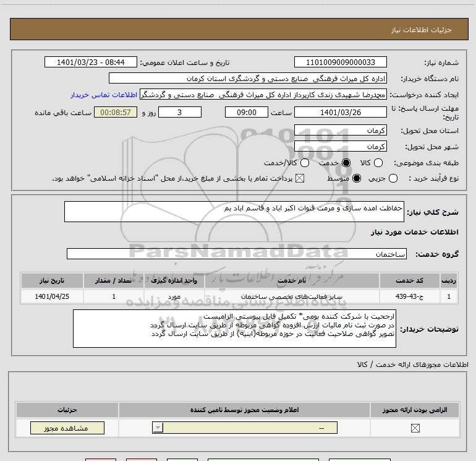Click the delivery city field کرمان
Viewport: 476px width, 461px height.
pyautogui.click(x=340, y=147)
